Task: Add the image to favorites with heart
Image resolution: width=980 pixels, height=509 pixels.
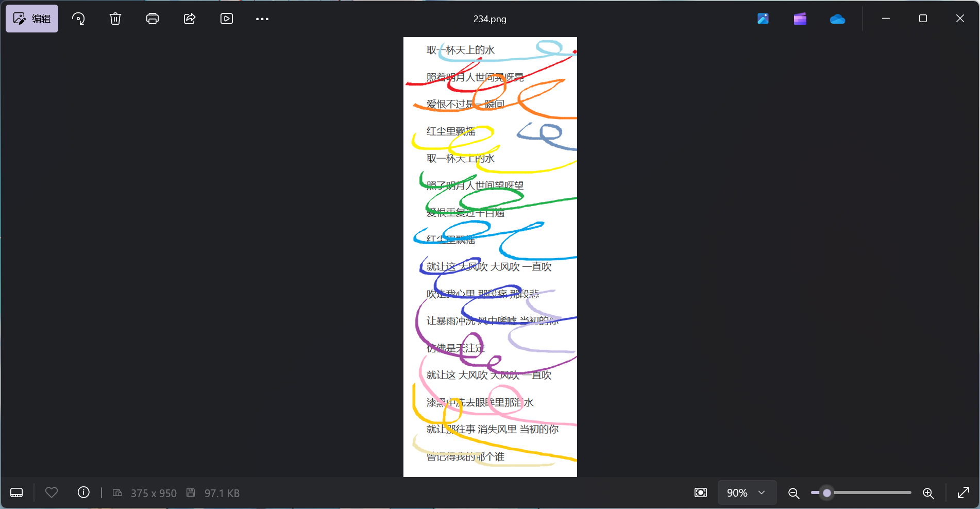Action: click(52, 493)
